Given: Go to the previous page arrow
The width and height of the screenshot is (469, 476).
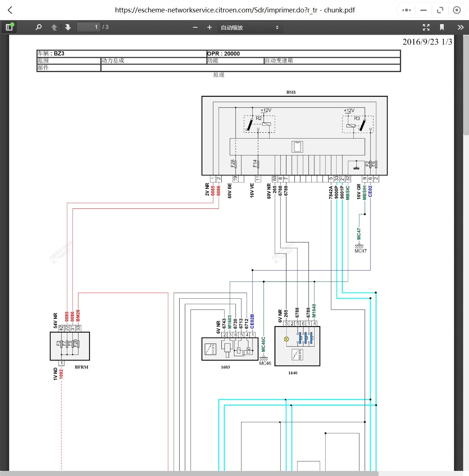Looking at the screenshot, I should coord(54,27).
